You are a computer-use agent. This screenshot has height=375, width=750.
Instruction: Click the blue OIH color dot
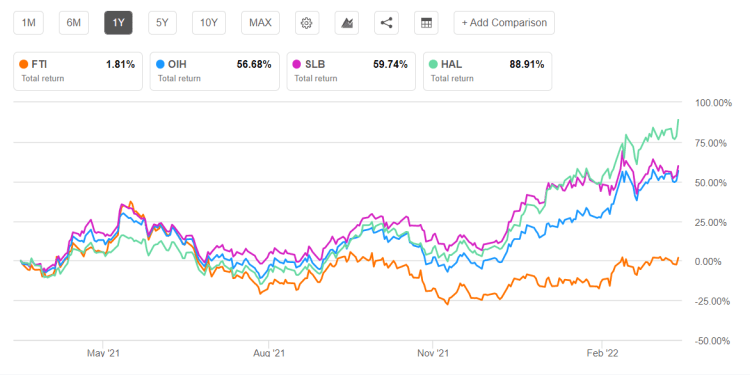(x=160, y=64)
